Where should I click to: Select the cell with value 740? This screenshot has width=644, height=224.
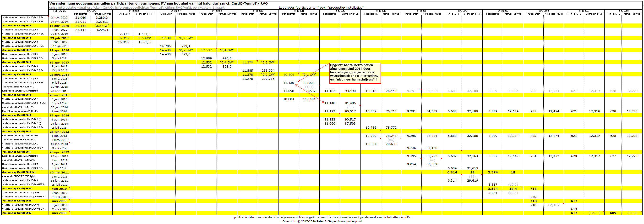click(x=533, y=197)
